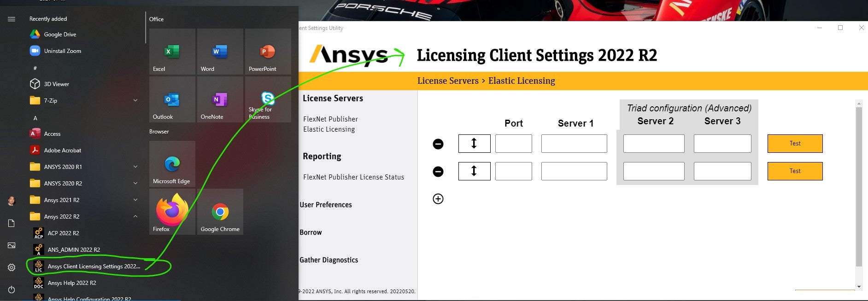The height and width of the screenshot is (301, 868).
Task: Open the Excel tile
Action: click(172, 52)
